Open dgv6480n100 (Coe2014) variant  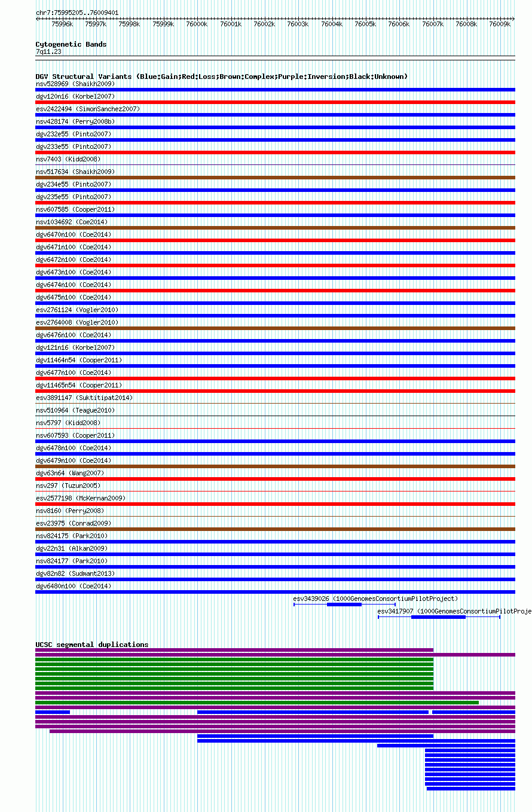[x=74, y=586]
